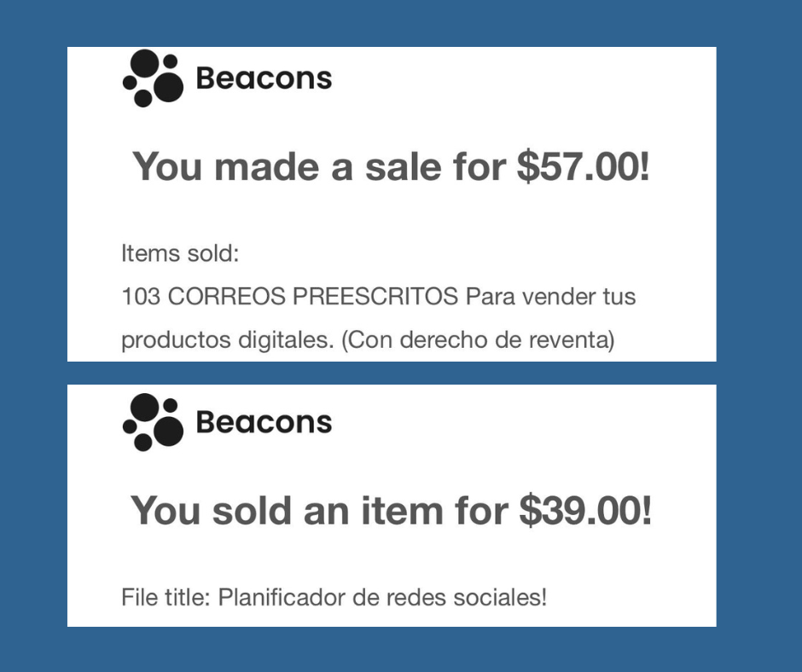802x672 pixels.
Task: Click the largest dot of the top Beacons logo
Action: click(x=168, y=87)
